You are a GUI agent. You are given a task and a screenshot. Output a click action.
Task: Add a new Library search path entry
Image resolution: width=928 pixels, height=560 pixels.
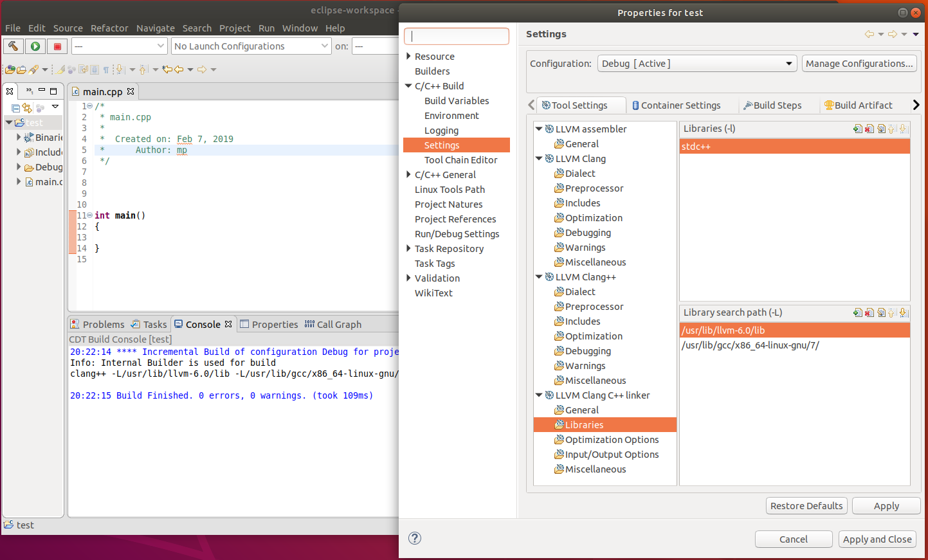click(857, 313)
